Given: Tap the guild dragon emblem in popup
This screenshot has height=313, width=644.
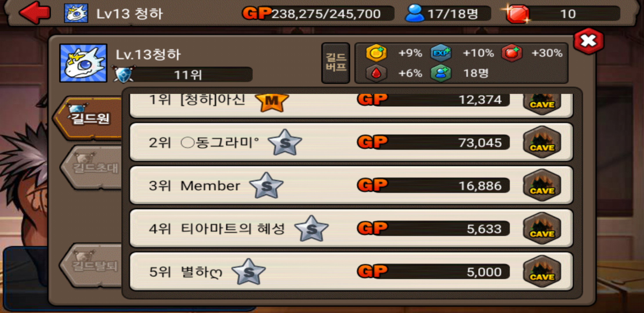Looking at the screenshot, I should click(83, 63).
